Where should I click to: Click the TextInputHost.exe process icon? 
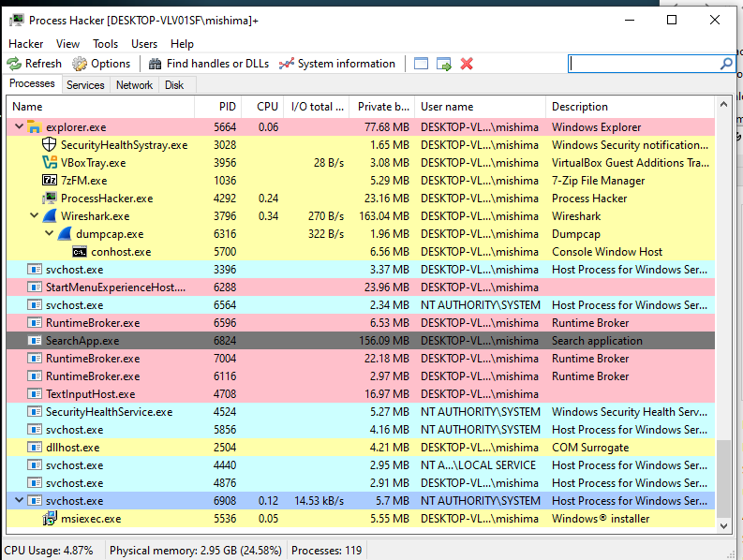coord(34,394)
